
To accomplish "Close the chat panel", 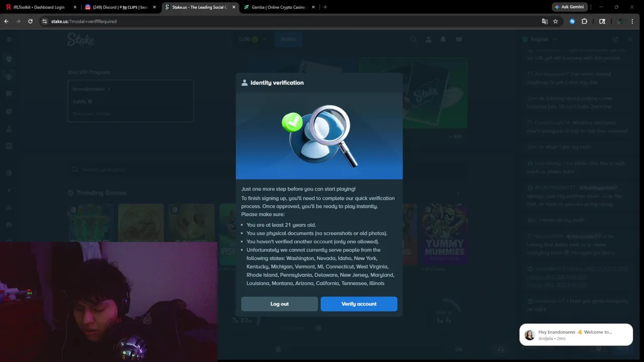I will click(630, 39).
